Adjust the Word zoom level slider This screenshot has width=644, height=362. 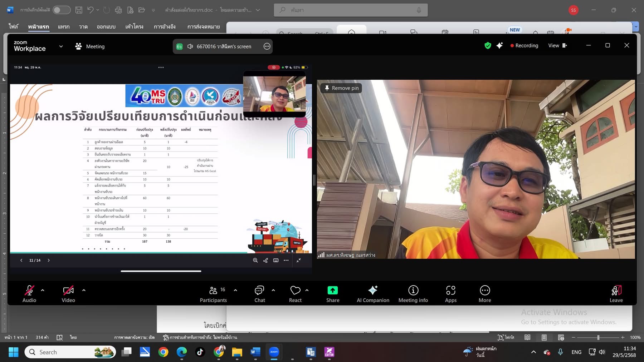[x=598, y=337]
